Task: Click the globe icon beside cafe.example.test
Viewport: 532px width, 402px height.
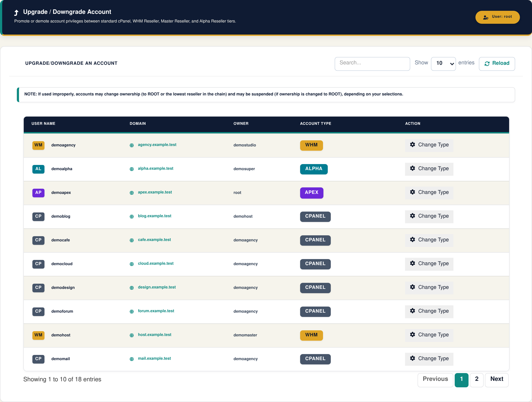Action: point(131,240)
